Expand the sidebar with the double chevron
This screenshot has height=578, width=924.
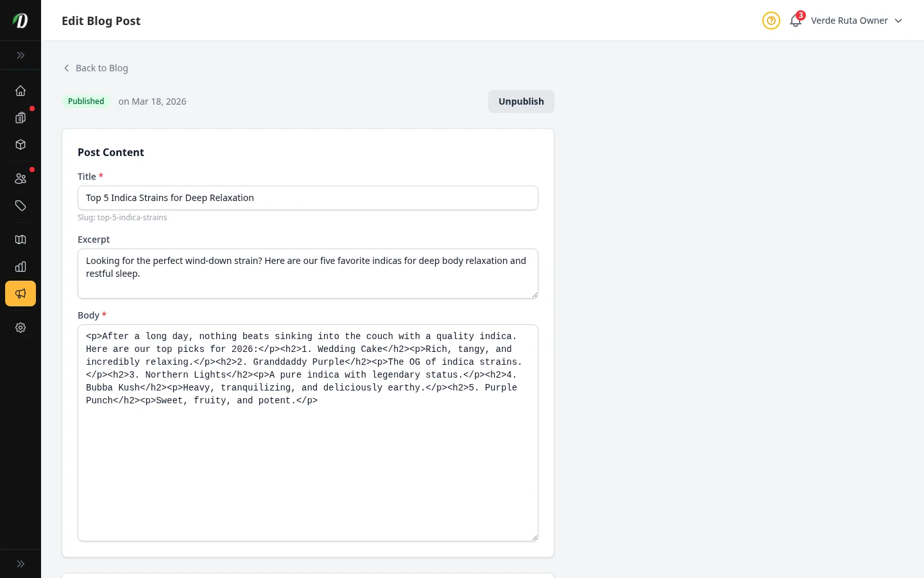(21, 55)
